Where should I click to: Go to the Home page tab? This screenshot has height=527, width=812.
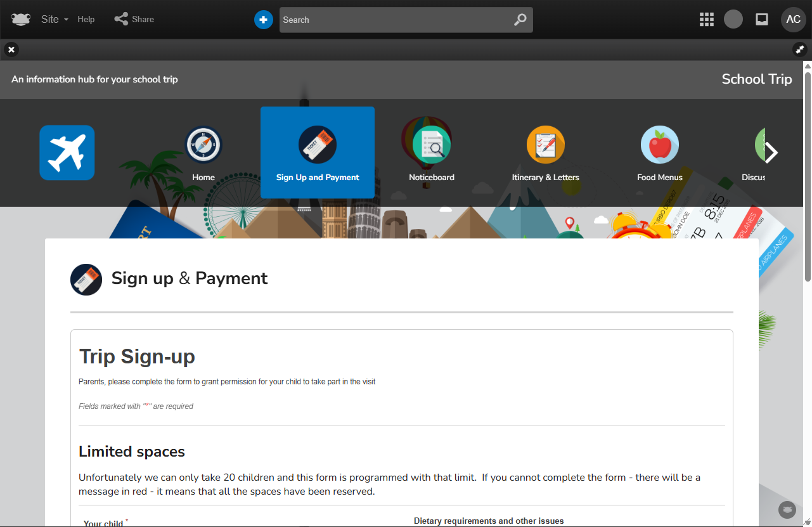pyautogui.click(x=203, y=153)
